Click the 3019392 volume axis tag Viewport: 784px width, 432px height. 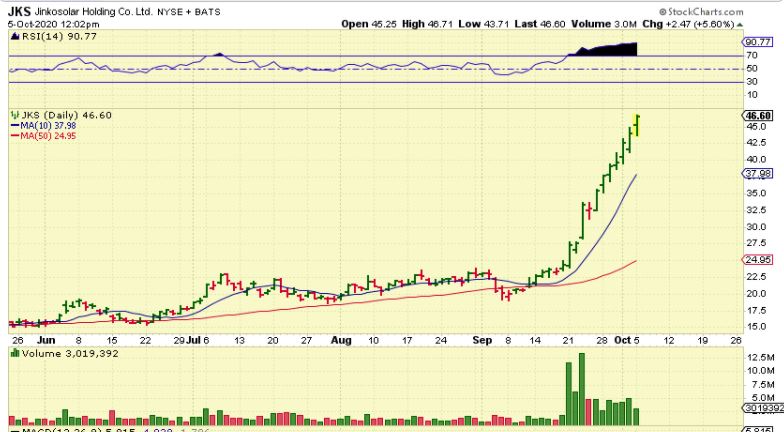point(764,408)
